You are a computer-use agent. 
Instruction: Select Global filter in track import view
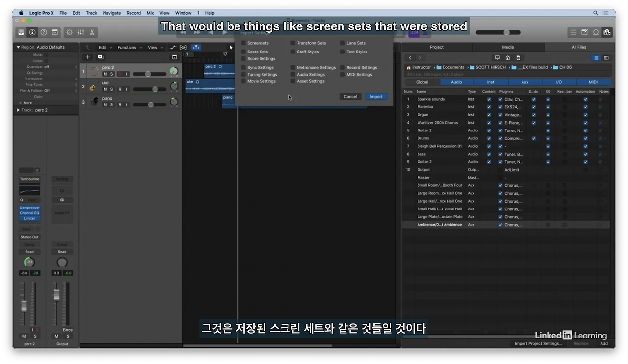click(x=422, y=82)
